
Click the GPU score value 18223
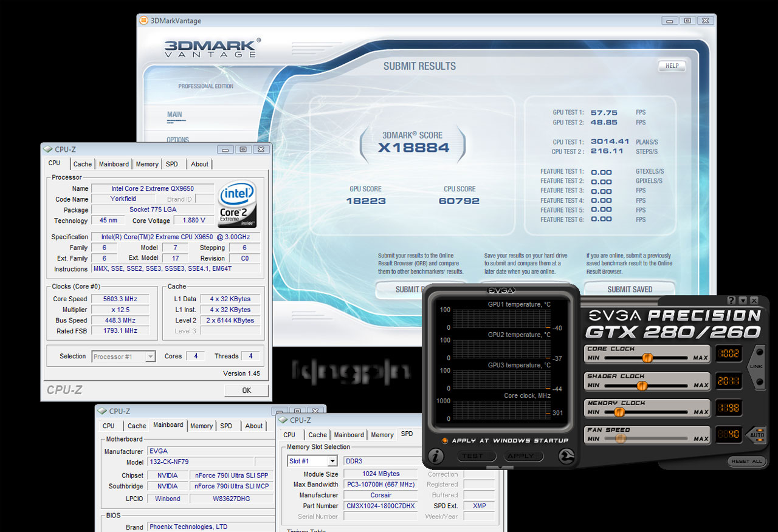[x=366, y=201]
